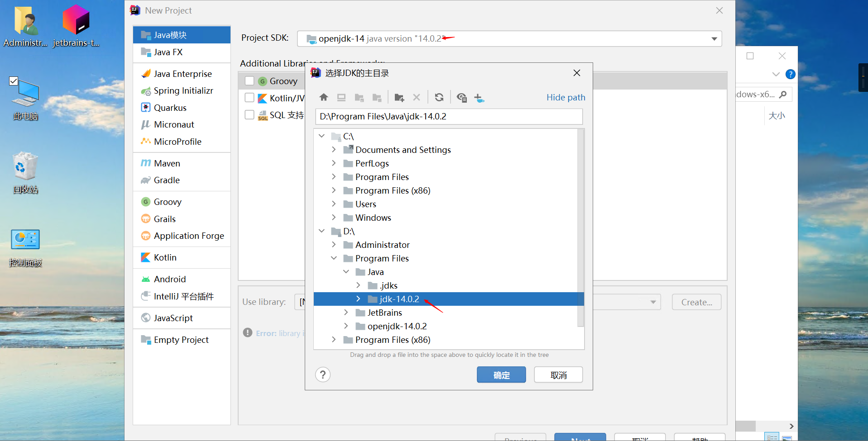Expand the openjdk-14.0.2 folder
This screenshot has height=441, width=868.
[346, 326]
